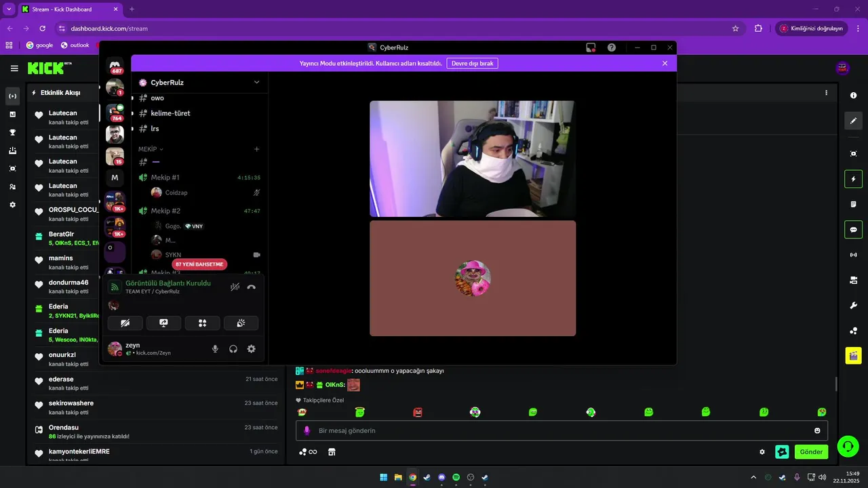
Task: Open google bookmark in bookmarks bar
Action: (x=39, y=45)
